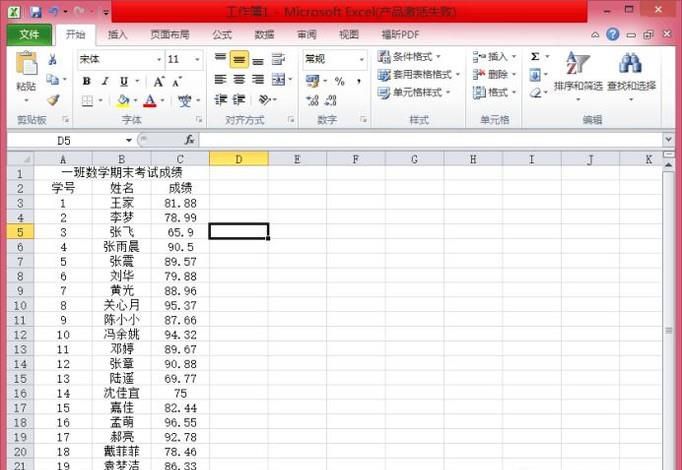Image resolution: width=682 pixels, height=470 pixels.
Task: Align text left
Action: click(x=221, y=80)
